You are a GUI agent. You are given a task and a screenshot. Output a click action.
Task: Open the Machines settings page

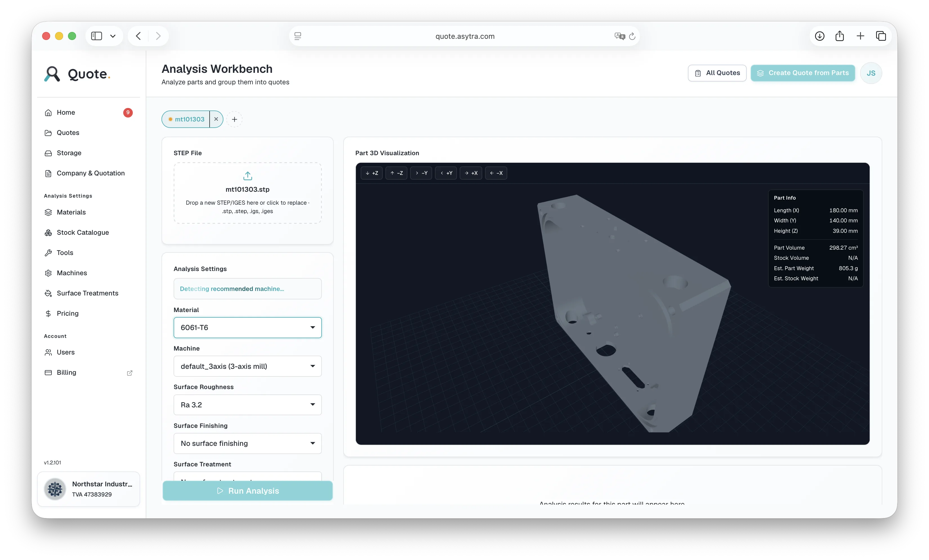pos(88,273)
